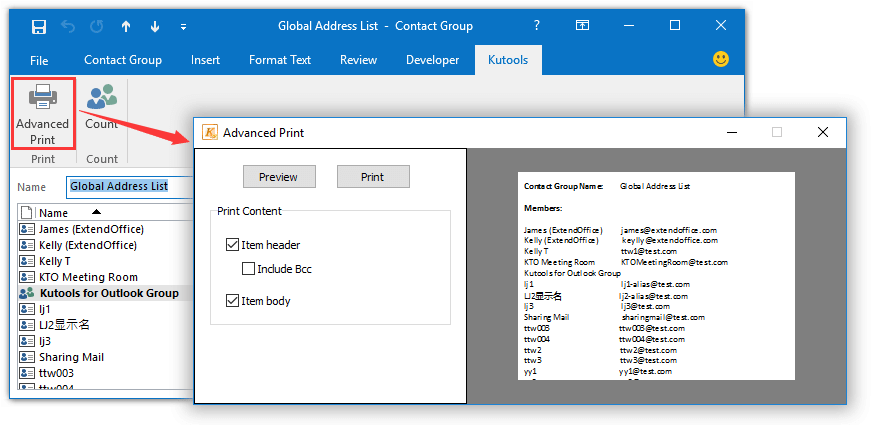Click the Name input field
Viewport: 876px width, 425px height.
click(x=128, y=186)
